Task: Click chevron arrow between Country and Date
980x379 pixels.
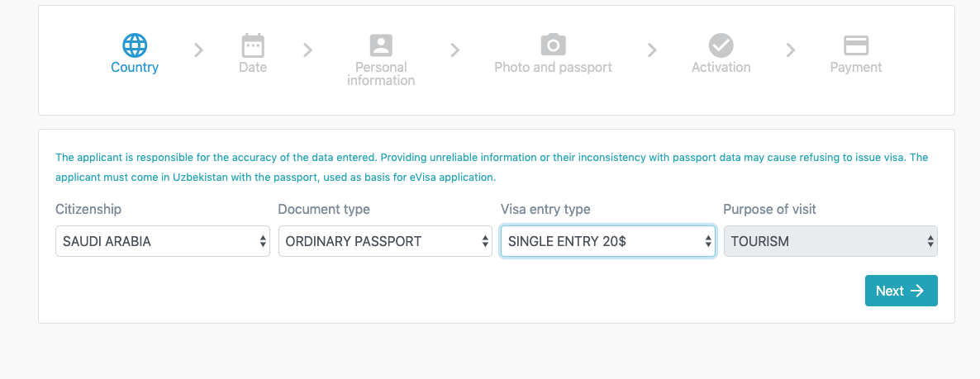Action: (x=198, y=50)
